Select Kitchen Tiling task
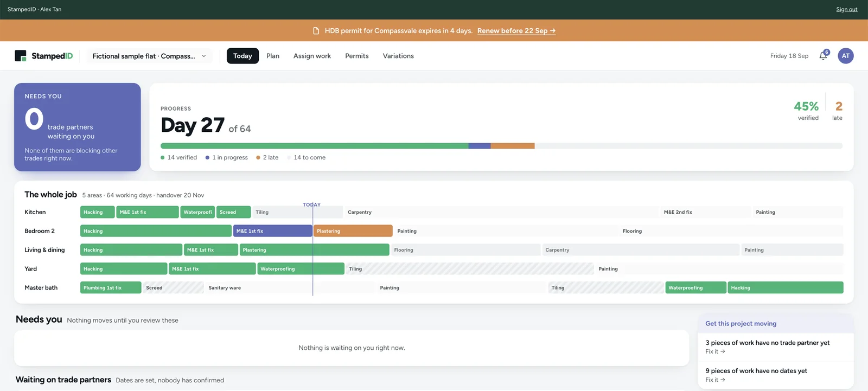The width and height of the screenshot is (868, 391). pyautogui.click(x=297, y=212)
